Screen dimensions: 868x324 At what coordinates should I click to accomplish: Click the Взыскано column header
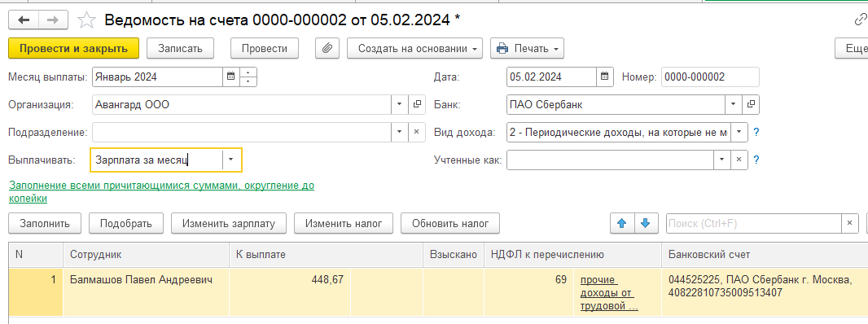[454, 254]
